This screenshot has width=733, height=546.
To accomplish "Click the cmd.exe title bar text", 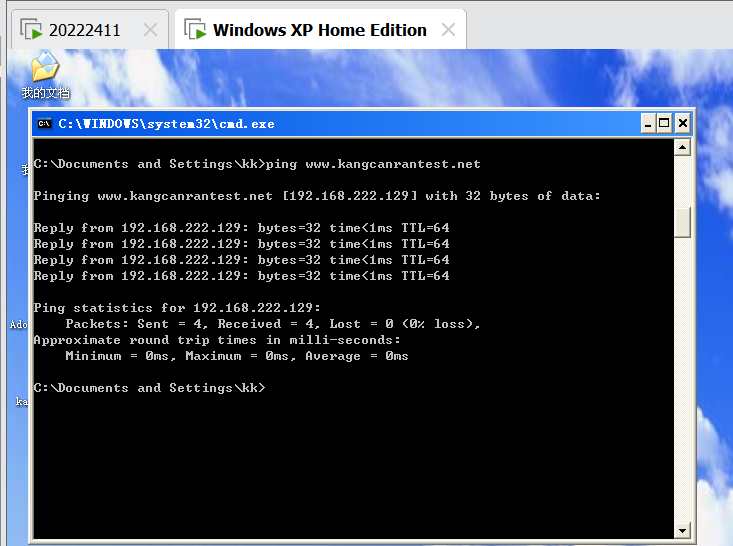I will click(x=166, y=124).
